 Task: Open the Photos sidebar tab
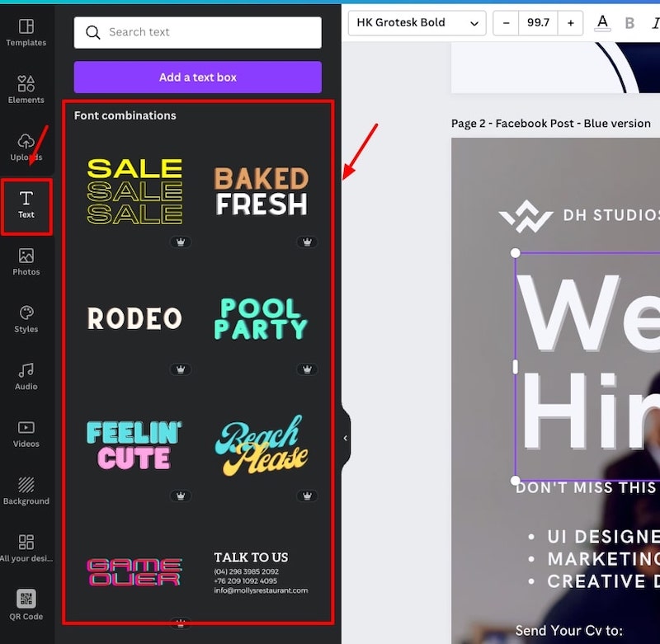26,261
